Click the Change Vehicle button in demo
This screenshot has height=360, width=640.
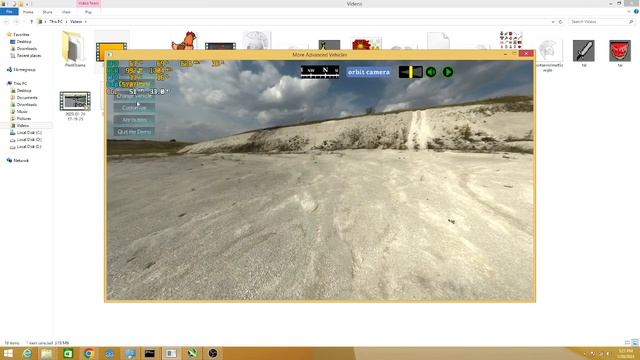pyautogui.click(x=134, y=96)
